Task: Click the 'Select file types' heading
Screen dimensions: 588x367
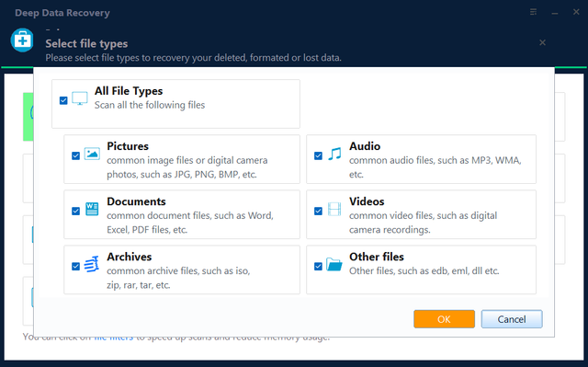Action: point(86,43)
